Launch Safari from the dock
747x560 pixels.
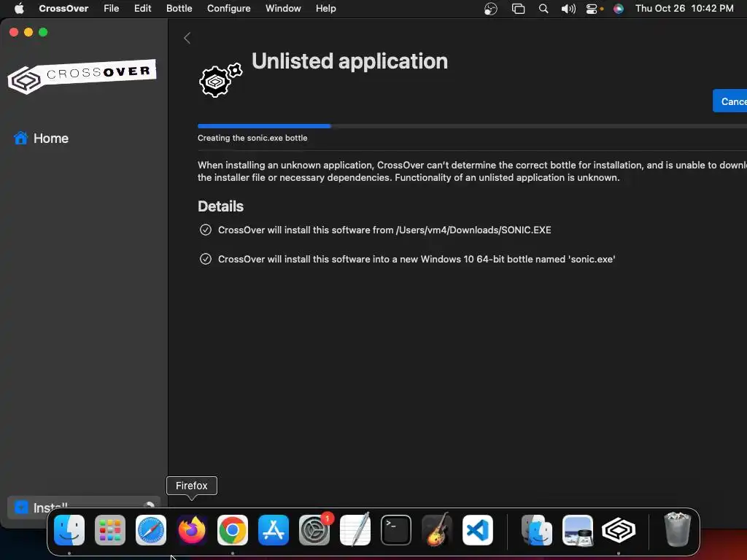click(151, 530)
